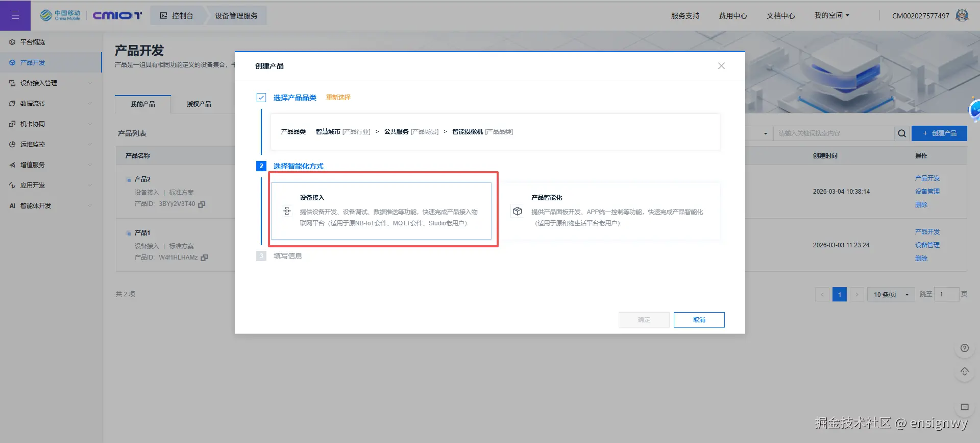980x443 pixels.
Task: Open 产品开发 link for 产品1
Action: click(927, 232)
